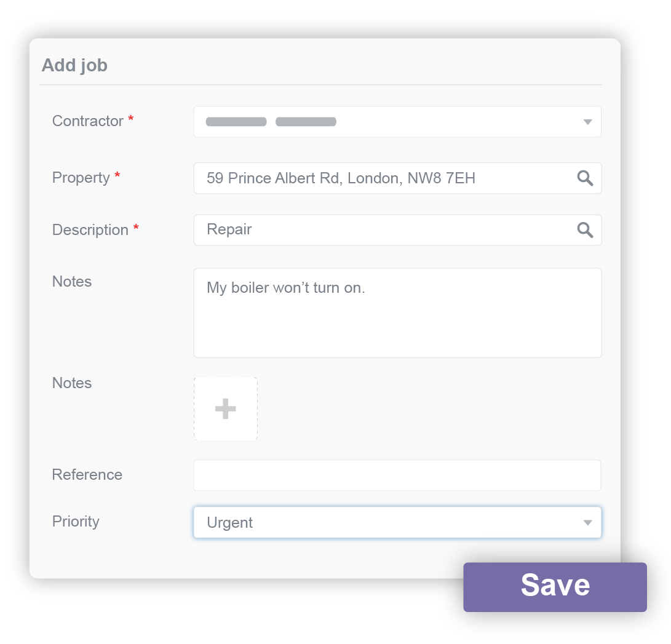Click the Notes label beside the upload box
671x644 pixels.
[x=72, y=383]
